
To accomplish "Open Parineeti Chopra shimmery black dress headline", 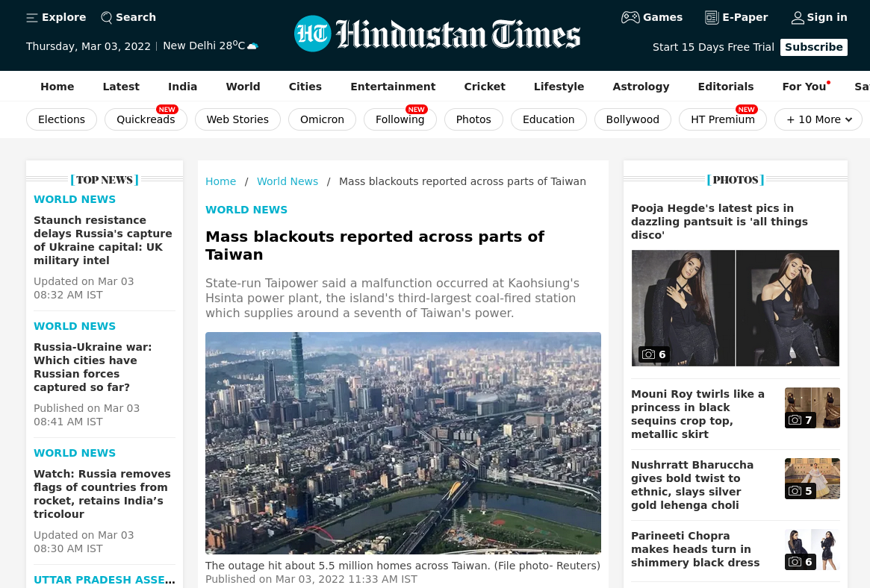I will click(695, 549).
